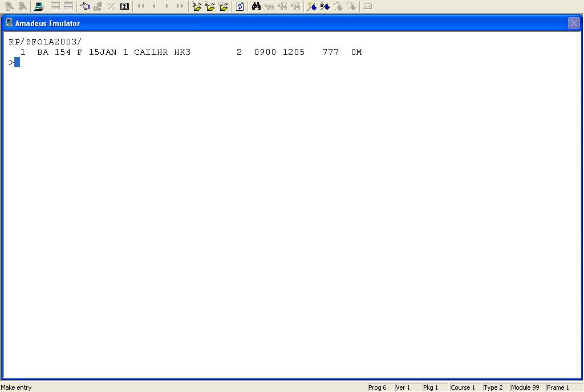Viewport: 584px width, 392px height.
Task: Click the 'Course 1' status bar field
Action: pyautogui.click(x=465, y=387)
